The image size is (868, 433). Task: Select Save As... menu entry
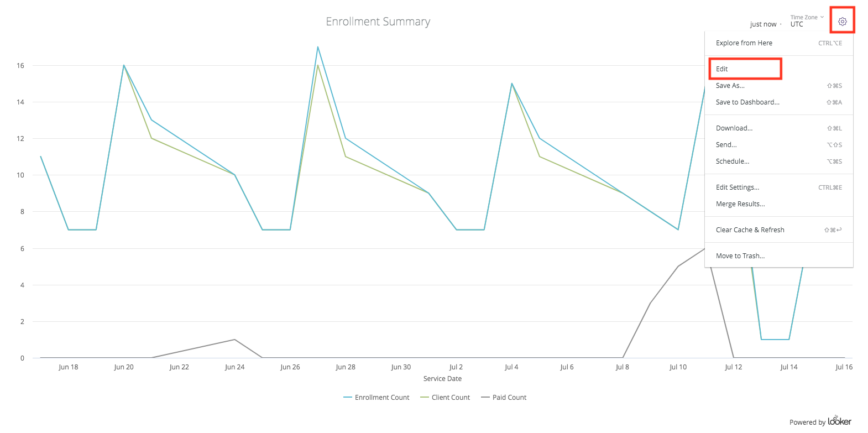pos(730,86)
